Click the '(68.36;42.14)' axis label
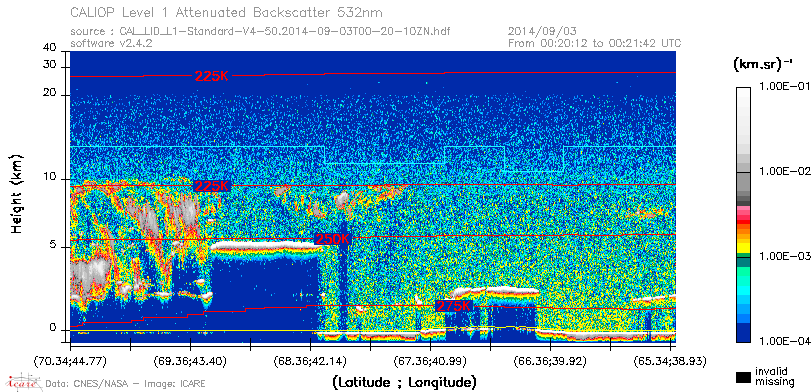 (x=310, y=360)
